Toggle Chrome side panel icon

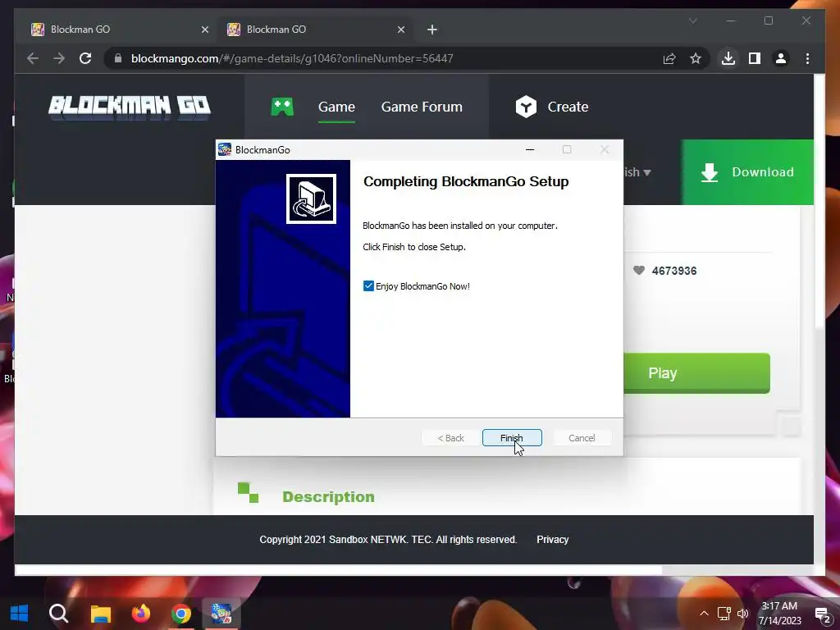(755, 58)
